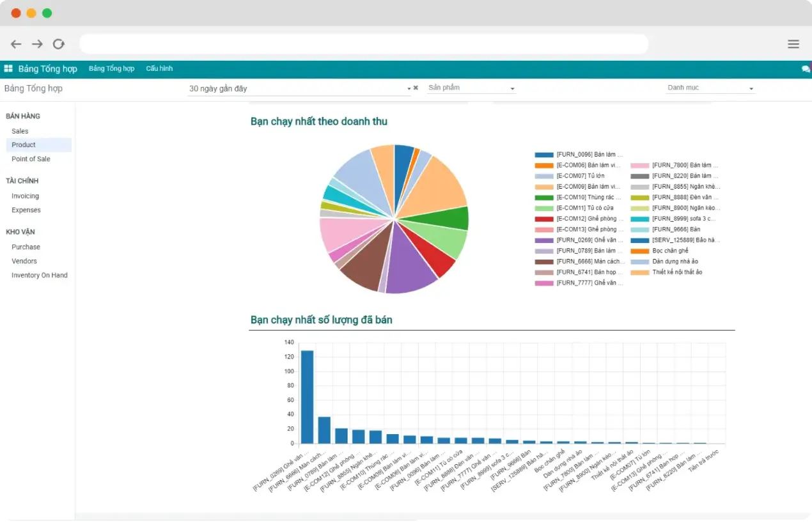Open the Cấu hình menu

159,68
